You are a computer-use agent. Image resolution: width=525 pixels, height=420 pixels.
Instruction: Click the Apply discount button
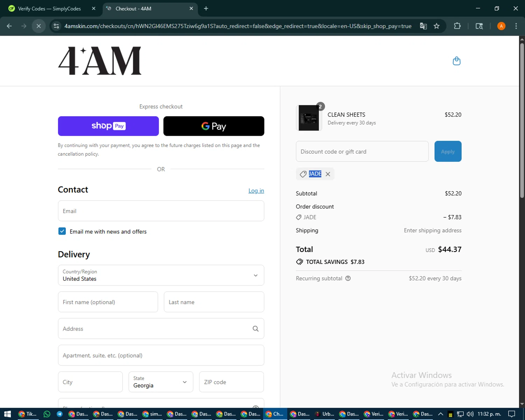[448, 151]
